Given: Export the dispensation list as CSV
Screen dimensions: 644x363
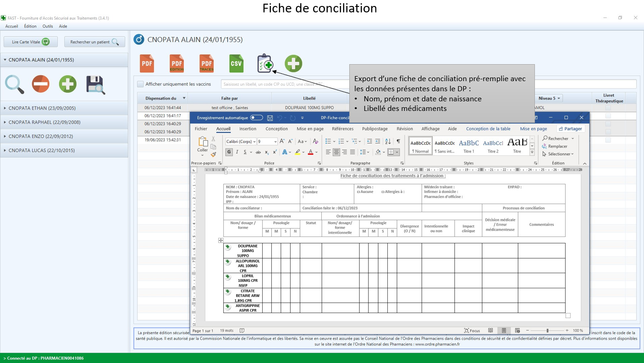Looking at the screenshot, I should click(x=236, y=63).
